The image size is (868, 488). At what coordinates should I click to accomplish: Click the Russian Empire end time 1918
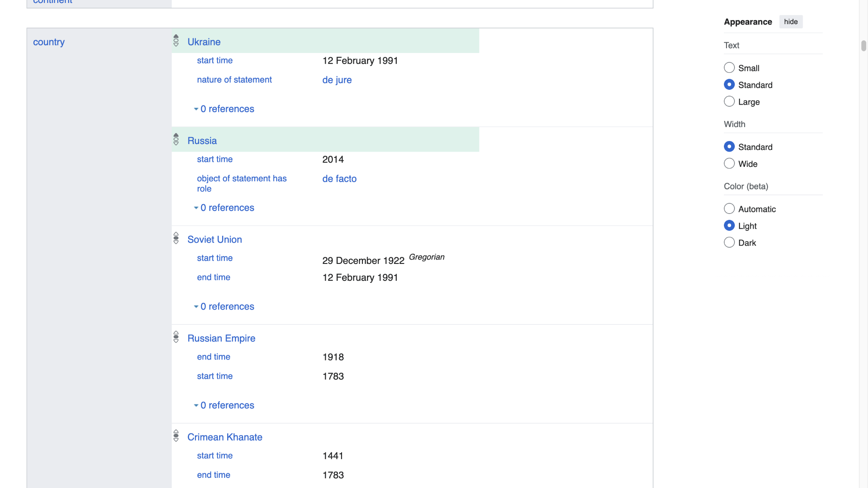point(333,357)
